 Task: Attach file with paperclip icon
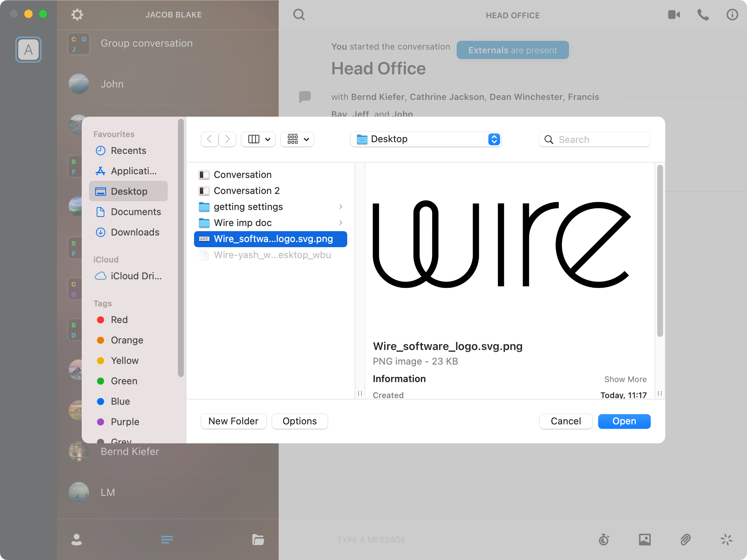pyautogui.click(x=685, y=540)
